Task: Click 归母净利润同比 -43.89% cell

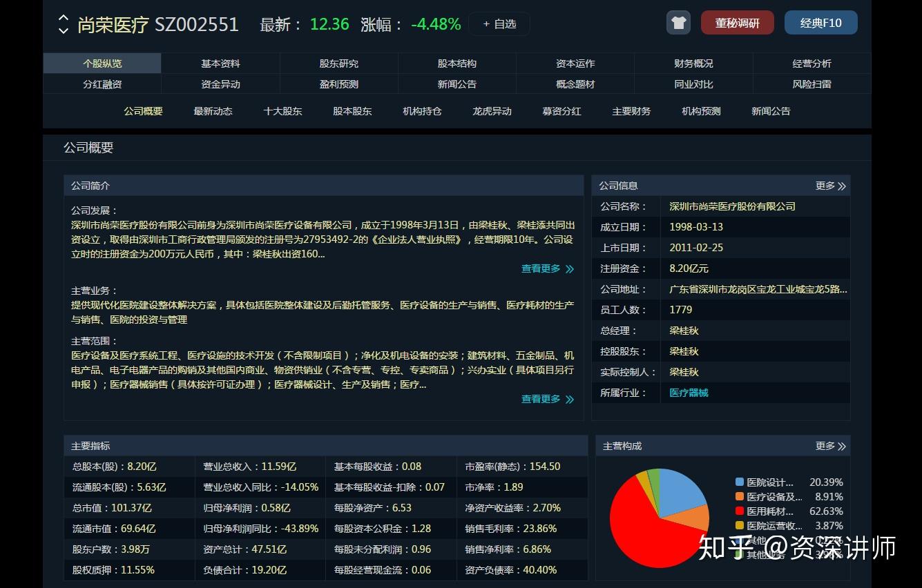Action: (x=260, y=529)
